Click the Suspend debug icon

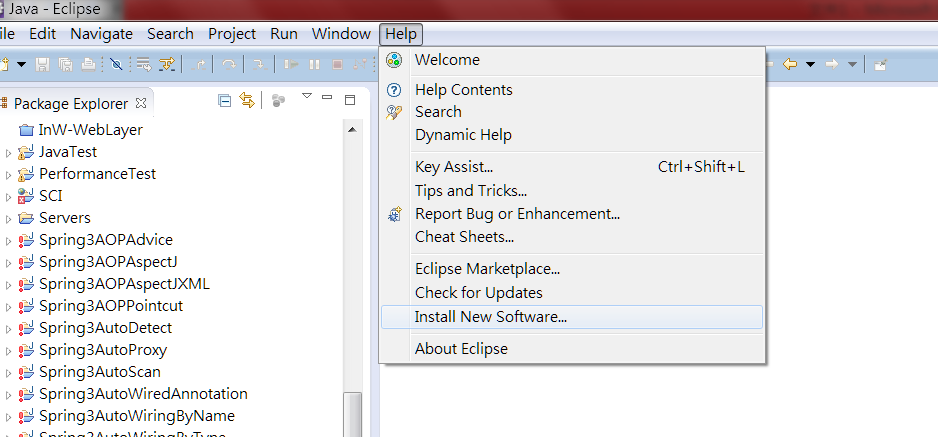pos(315,65)
